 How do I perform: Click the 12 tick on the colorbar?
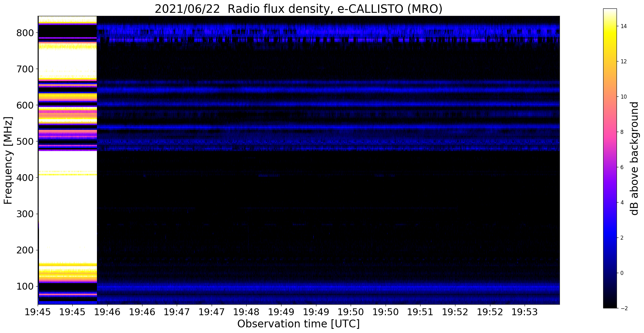(x=624, y=61)
